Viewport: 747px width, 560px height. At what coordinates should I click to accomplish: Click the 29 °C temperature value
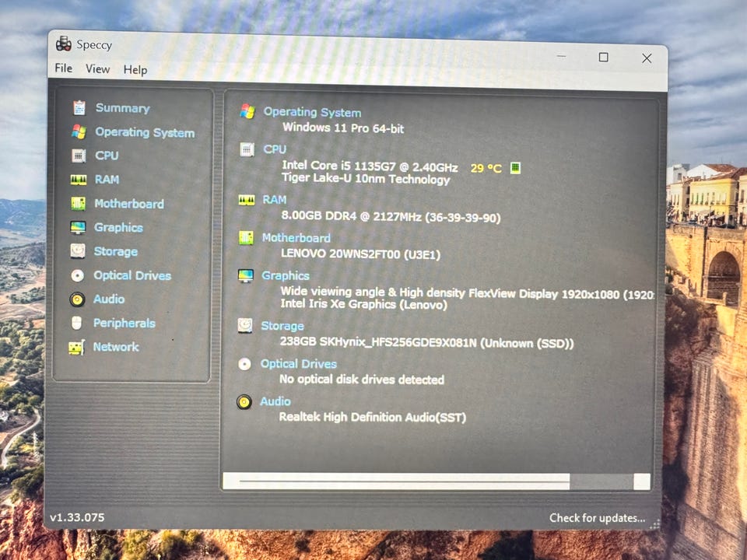(486, 168)
